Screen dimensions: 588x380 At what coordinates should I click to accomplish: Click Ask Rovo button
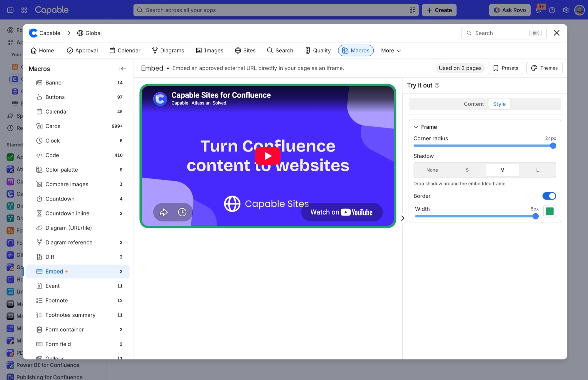pyautogui.click(x=510, y=10)
